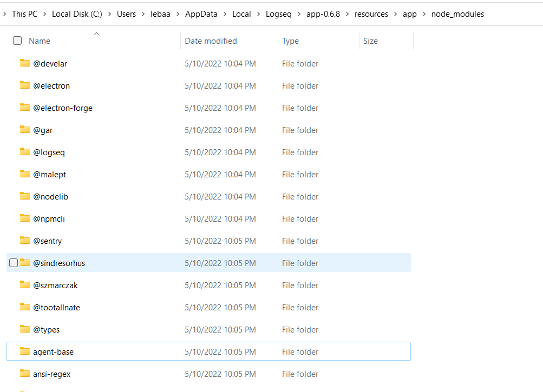Navigate to This PC via the breadcrumb
The width and height of the screenshot is (543, 392).
(24, 14)
